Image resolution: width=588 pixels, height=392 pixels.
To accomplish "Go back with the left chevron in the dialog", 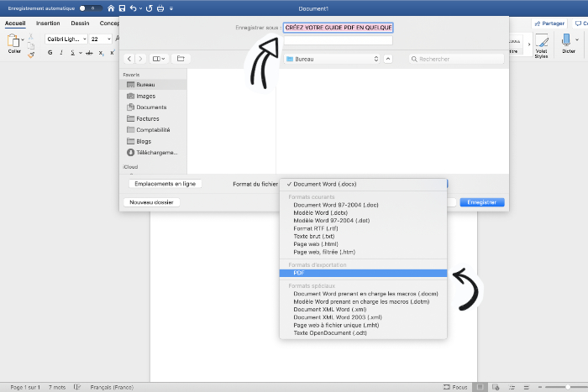I will click(130, 59).
